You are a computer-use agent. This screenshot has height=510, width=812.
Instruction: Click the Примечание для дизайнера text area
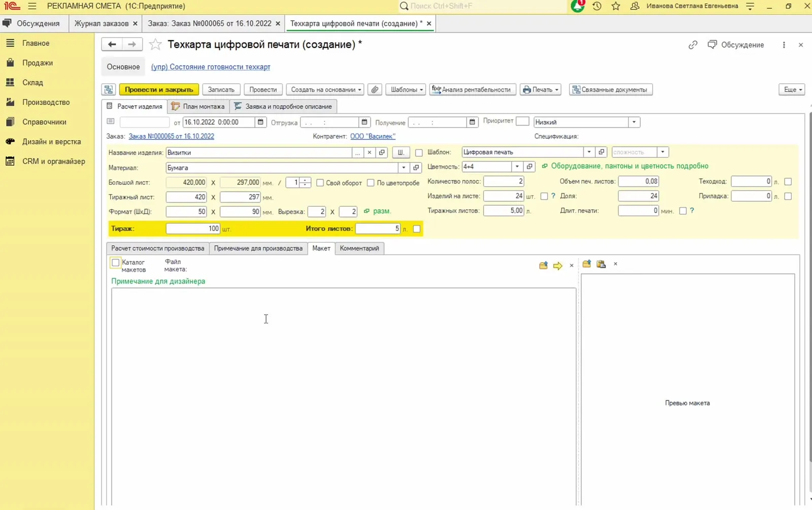344,396
